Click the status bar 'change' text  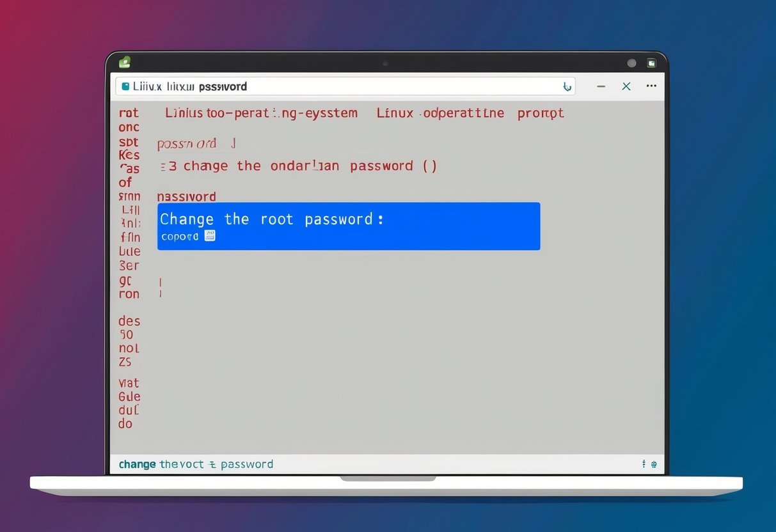[x=138, y=464]
